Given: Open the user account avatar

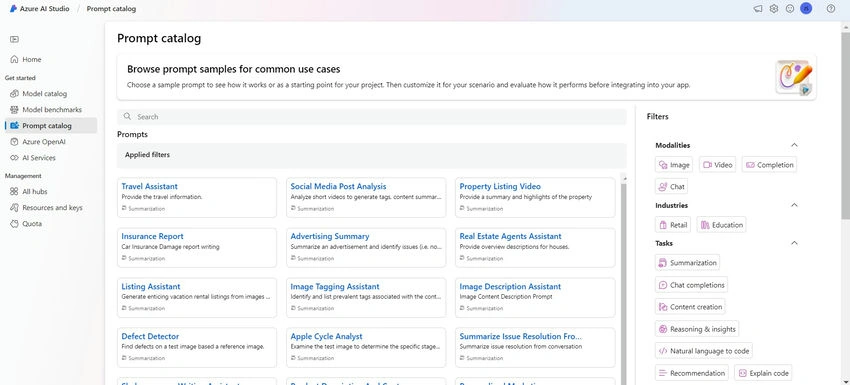Looking at the screenshot, I should pos(806,9).
